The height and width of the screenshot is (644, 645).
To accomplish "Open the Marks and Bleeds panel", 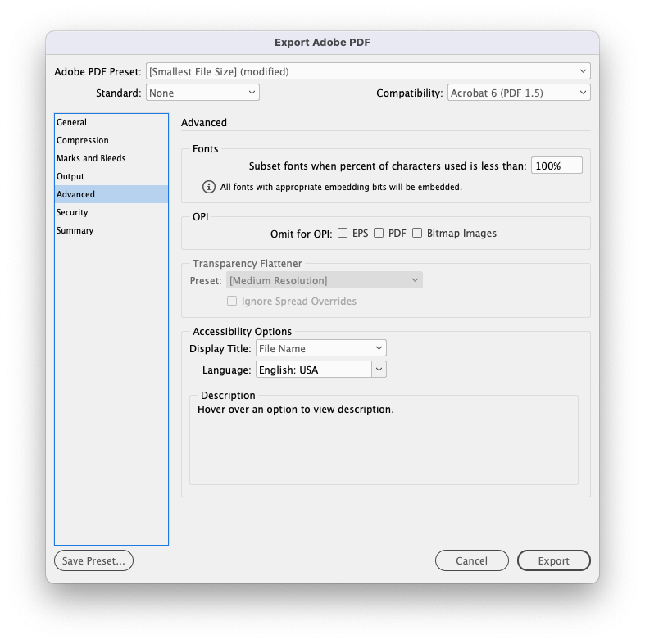I will (111, 158).
